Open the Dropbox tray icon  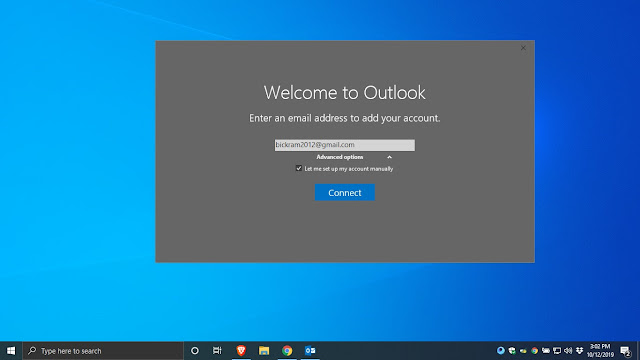[x=579, y=351]
